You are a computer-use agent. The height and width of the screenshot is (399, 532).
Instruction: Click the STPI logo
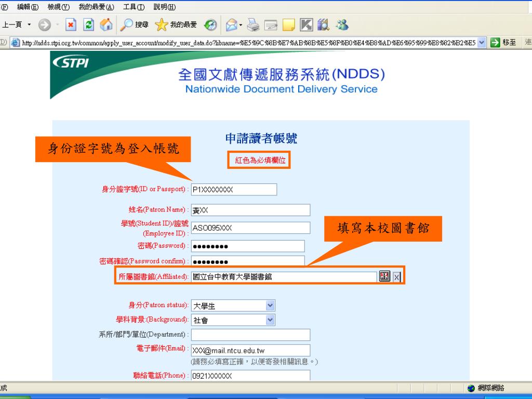point(71,62)
